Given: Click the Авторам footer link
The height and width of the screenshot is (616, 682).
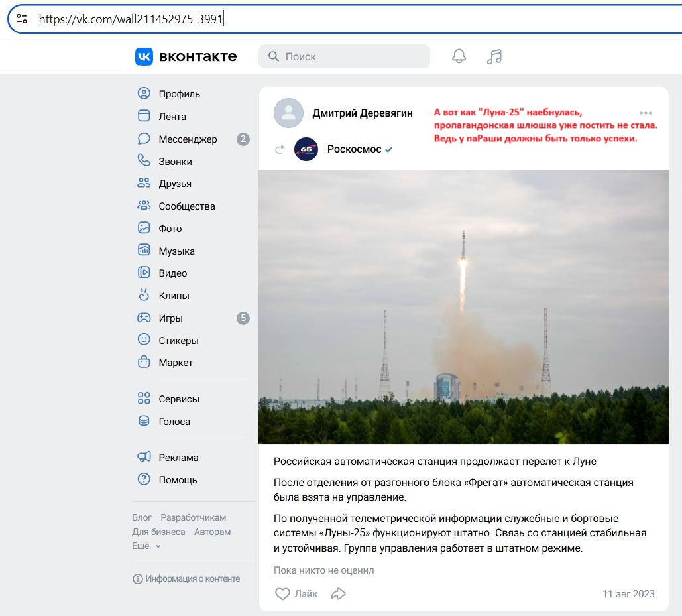Looking at the screenshot, I should (212, 532).
